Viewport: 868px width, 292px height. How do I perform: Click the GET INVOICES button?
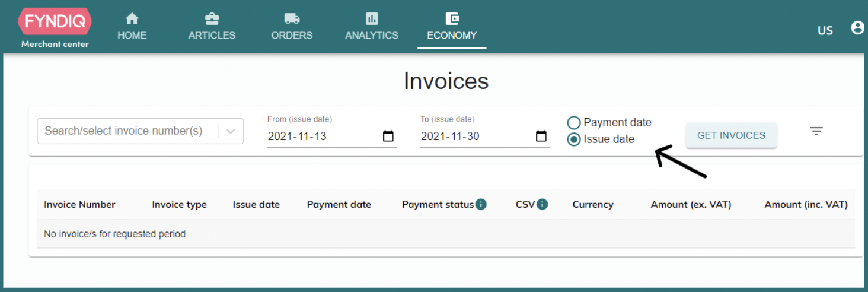[x=731, y=135]
